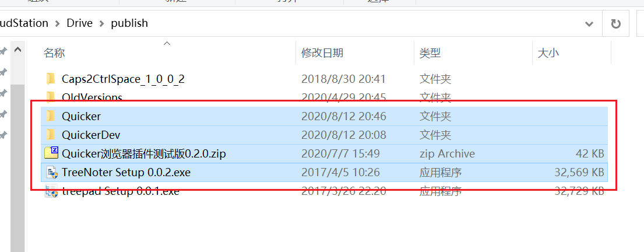Select Quicker浏览器插件测试版0.2.0.zip file name
Viewport: 644px width, 252px height.
click(144, 154)
